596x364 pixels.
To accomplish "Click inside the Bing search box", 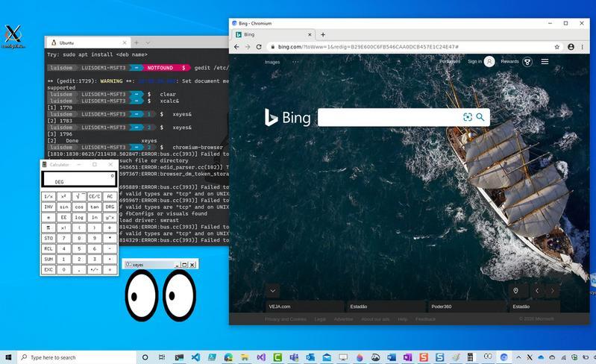I will [389, 117].
